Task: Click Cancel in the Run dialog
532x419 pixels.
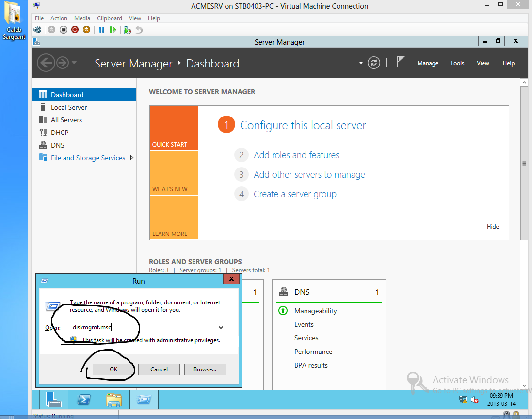Action: [x=159, y=369]
